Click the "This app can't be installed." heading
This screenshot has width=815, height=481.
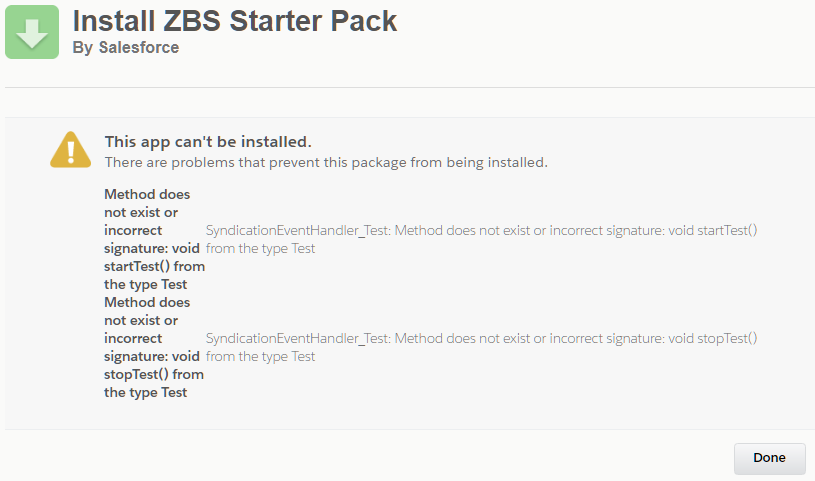click(208, 141)
